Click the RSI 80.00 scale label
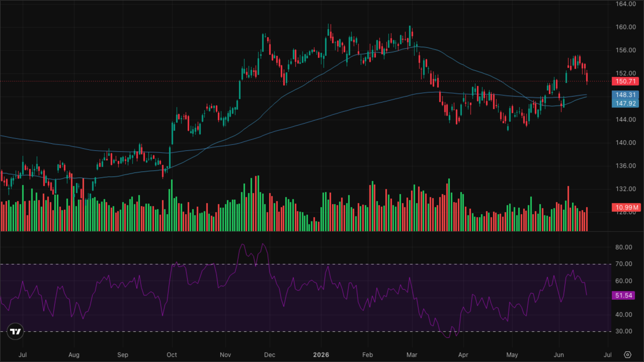The height and width of the screenshot is (362, 644). [x=624, y=247]
